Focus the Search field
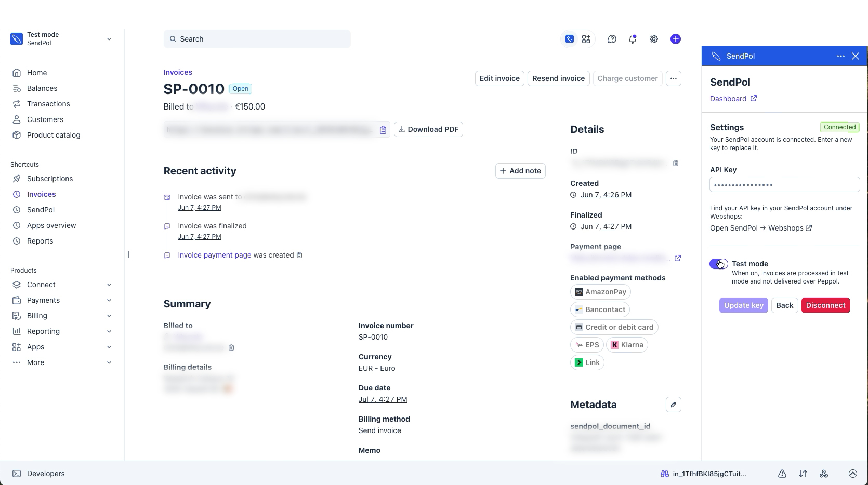The height and width of the screenshot is (485, 868). 257,39
